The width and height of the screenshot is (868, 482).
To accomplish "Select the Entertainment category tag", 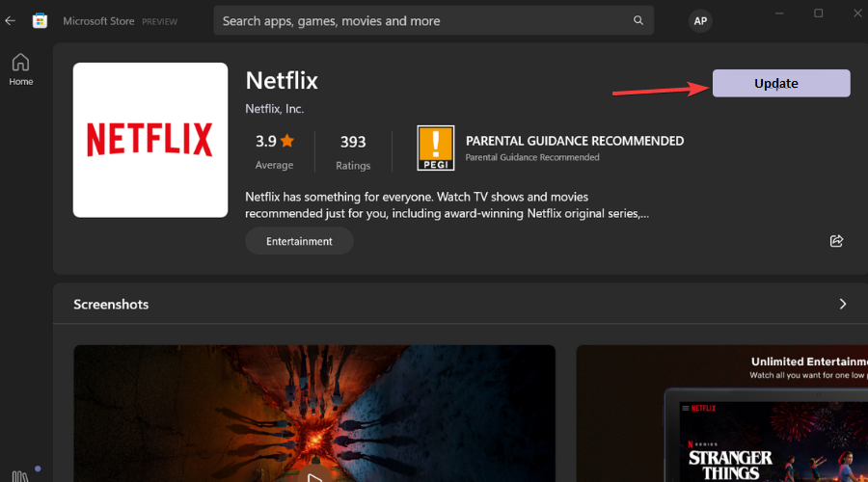I will click(x=300, y=241).
